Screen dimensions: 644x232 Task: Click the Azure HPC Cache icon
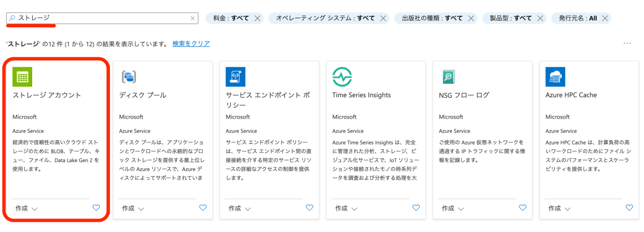[x=555, y=77]
